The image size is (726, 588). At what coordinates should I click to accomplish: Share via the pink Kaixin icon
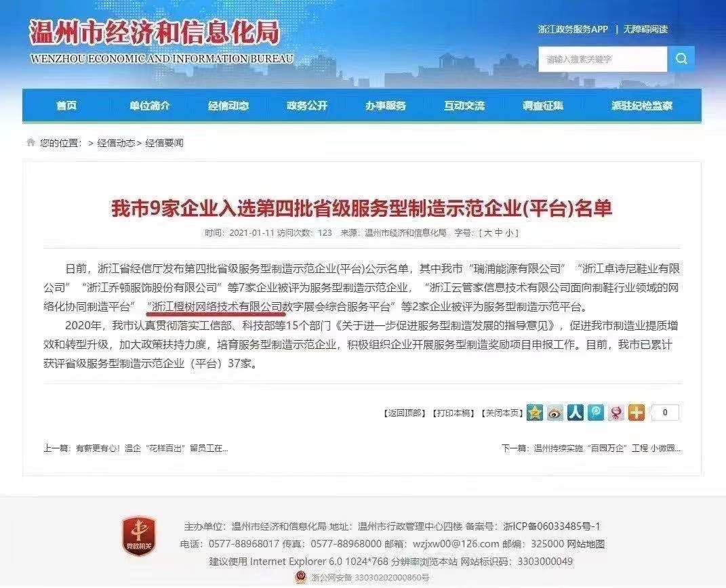point(616,412)
